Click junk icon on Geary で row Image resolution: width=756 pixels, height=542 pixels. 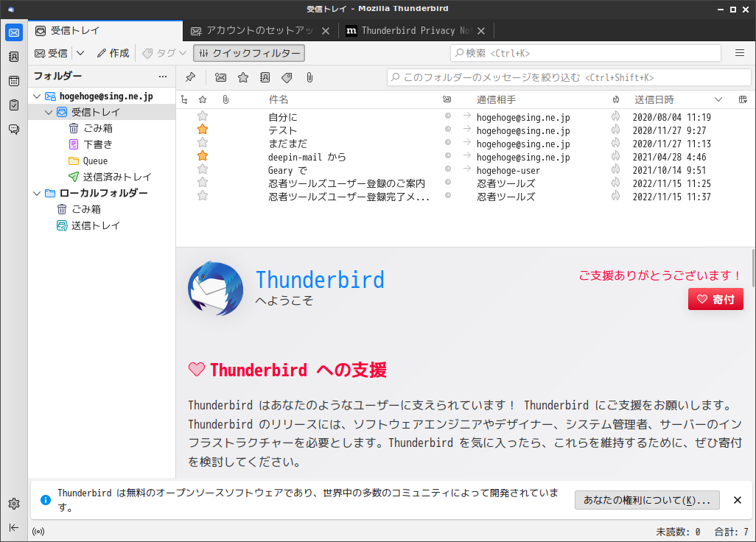click(616, 169)
